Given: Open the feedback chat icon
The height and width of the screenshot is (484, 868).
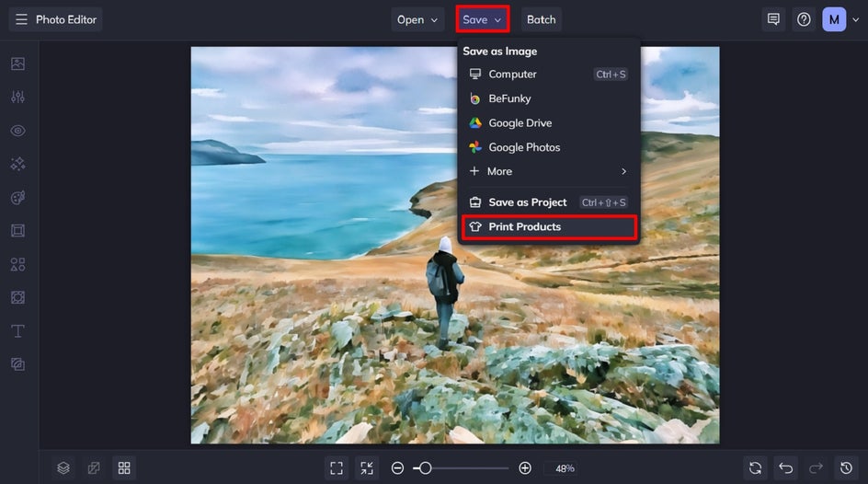Looking at the screenshot, I should coord(773,19).
